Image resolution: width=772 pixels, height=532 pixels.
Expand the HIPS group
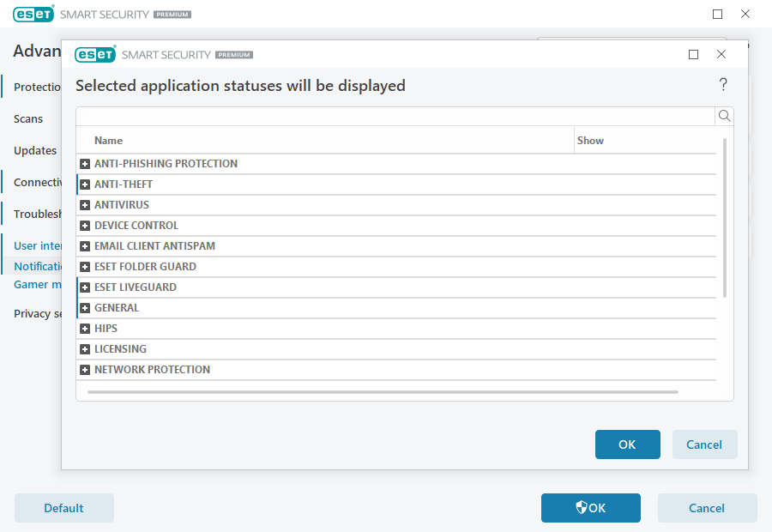tap(85, 329)
